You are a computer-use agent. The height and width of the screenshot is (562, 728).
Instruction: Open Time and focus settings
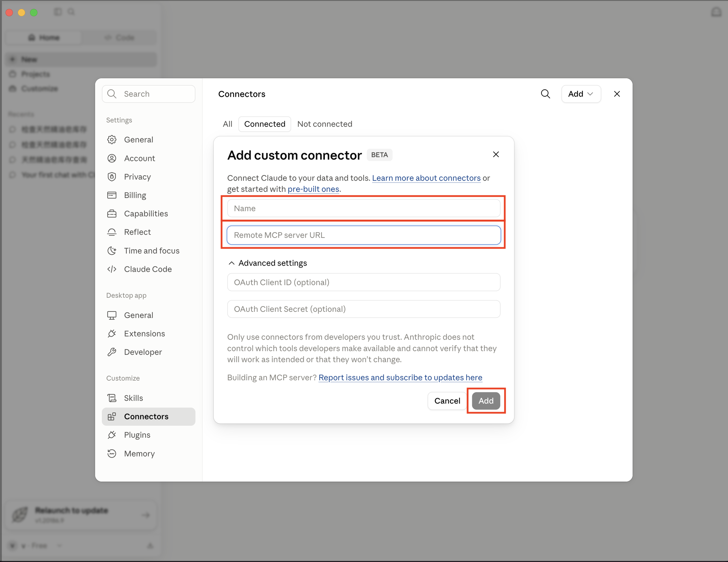(148, 250)
